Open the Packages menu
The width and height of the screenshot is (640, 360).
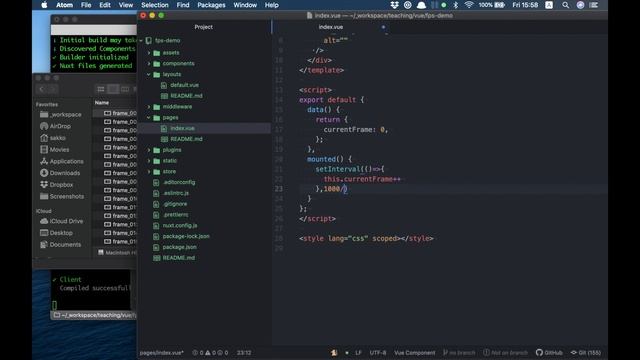click(x=211, y=5)
